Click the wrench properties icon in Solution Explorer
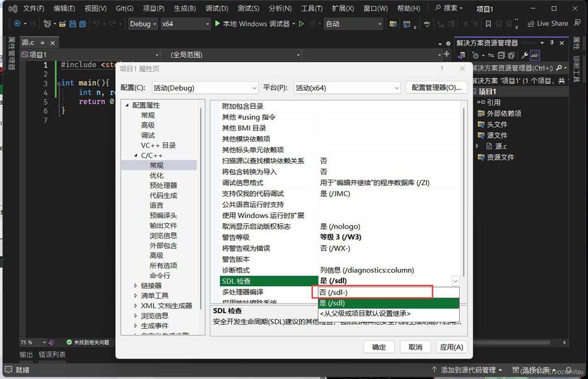 524,55
